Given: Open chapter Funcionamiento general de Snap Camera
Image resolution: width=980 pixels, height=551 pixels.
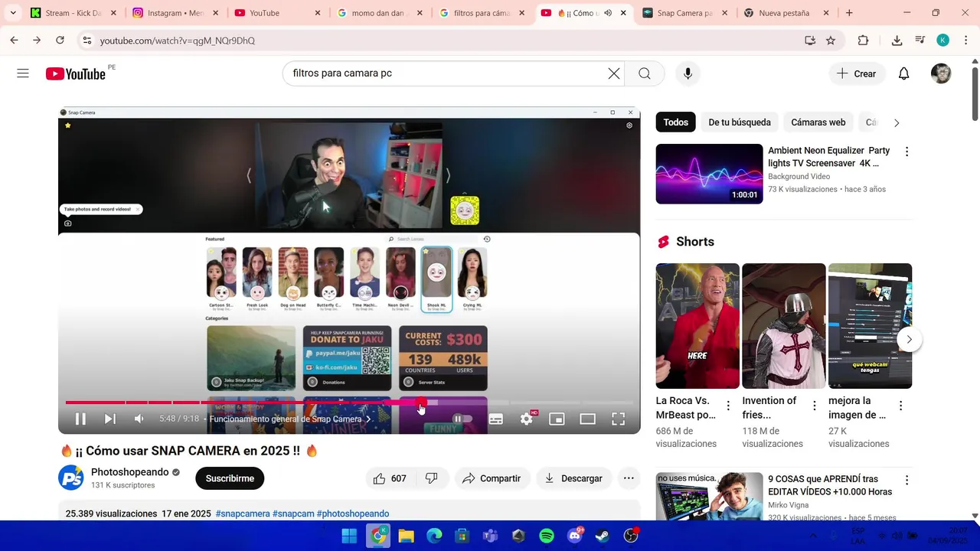Looking at the screenshot, I should click(x=289, y=419).
